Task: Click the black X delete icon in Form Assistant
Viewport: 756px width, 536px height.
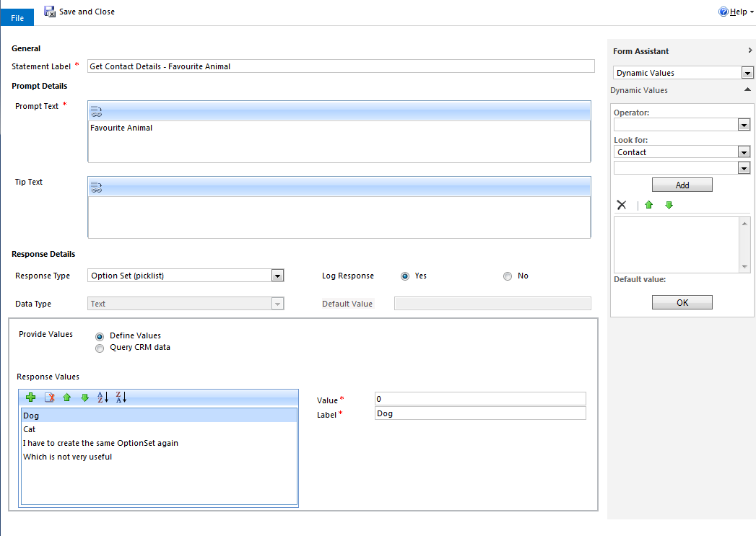Action: coord(621,206)
